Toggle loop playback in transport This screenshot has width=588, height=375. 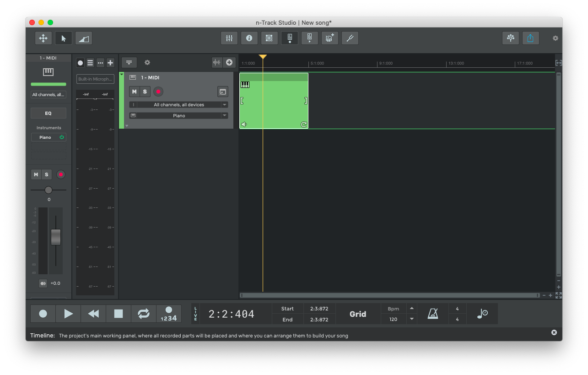[144, 314]
